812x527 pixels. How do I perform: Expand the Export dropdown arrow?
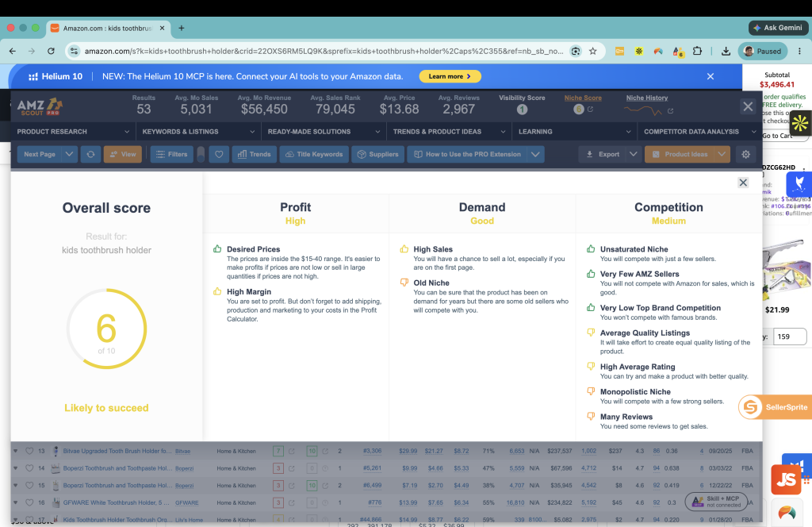633,154
